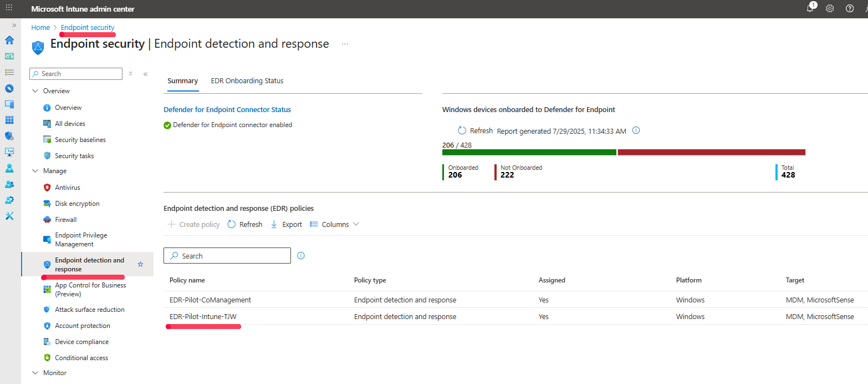868x384 pixels.
Task: Open the help question mark icon
Action: tap(850, 8)
